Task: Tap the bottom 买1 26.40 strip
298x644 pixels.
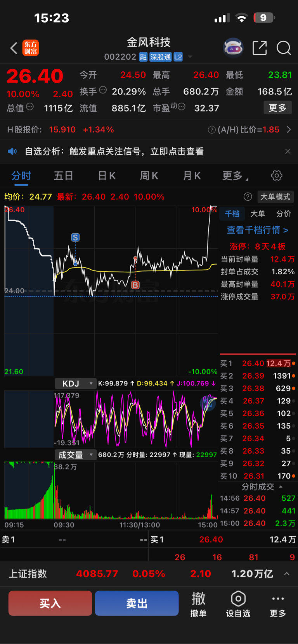Action: 223,539
